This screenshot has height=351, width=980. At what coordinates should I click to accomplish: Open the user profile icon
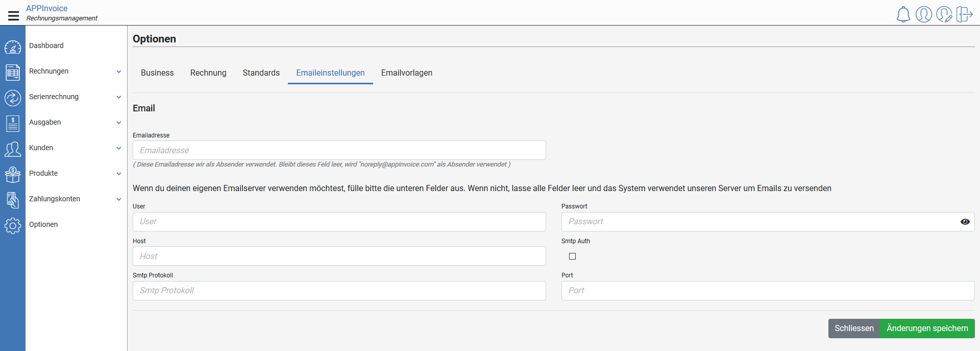tap(924, 14)
